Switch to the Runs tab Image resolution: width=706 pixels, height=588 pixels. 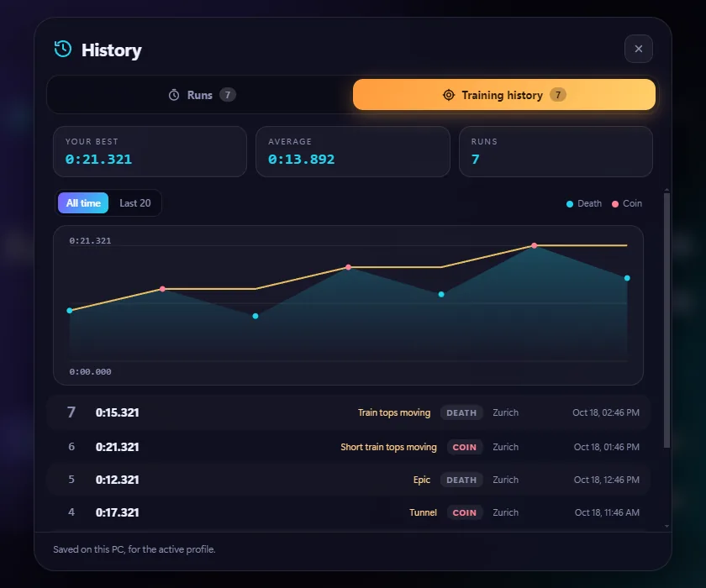201,95
